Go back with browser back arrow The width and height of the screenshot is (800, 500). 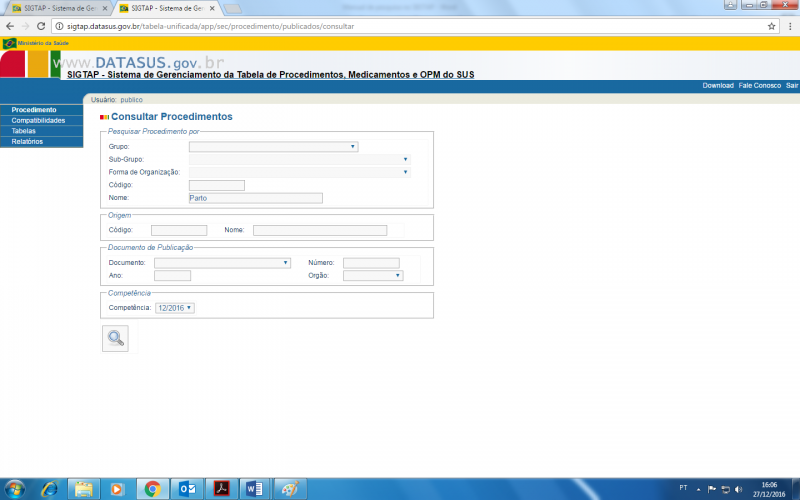(10, 26)
